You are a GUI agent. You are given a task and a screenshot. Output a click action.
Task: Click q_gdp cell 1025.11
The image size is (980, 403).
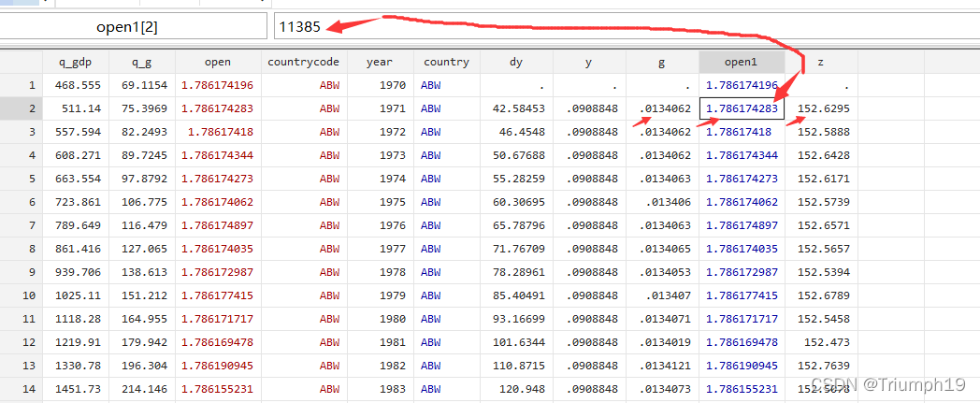[78, 295]
